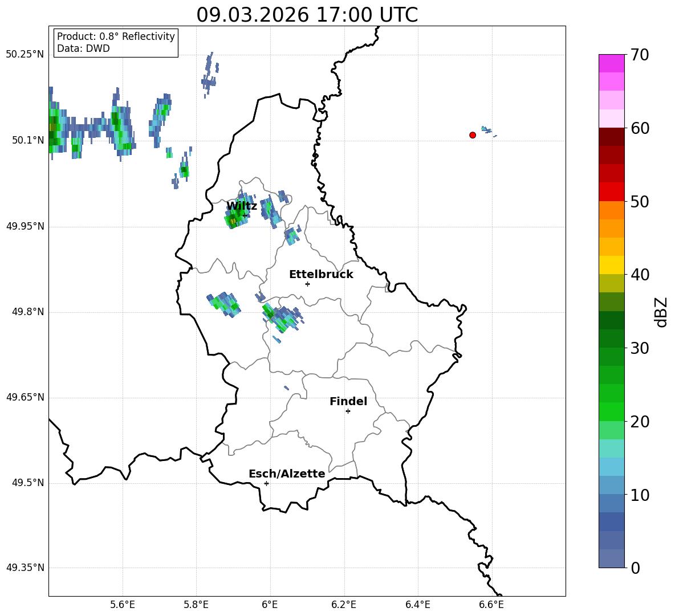Click the small echo right of the red marker

pos(486,130)
